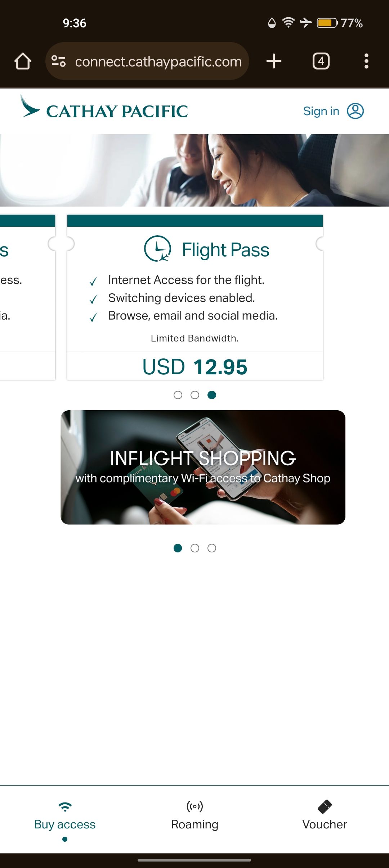Open the Inflight Shopping banner

click(x=203, y=467)
